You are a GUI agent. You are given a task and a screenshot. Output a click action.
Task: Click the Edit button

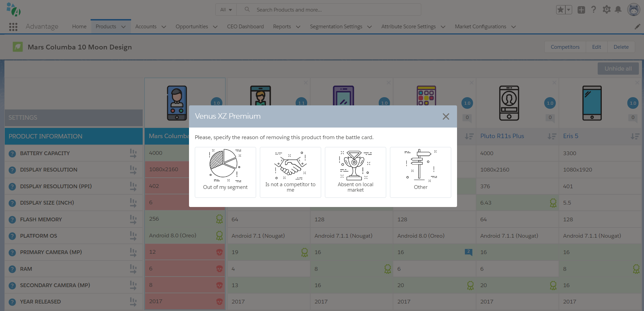click(596, 47)
